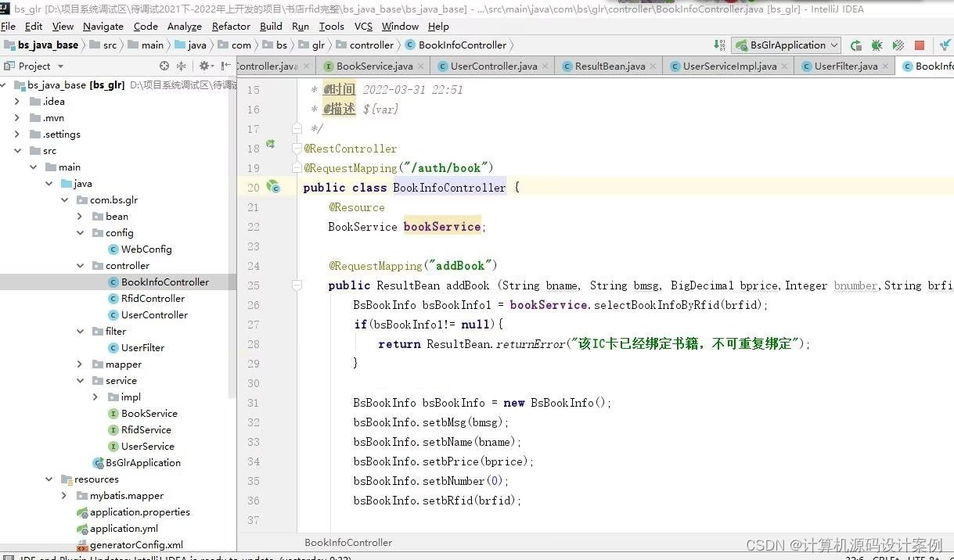Fold the class annotations on line 18
Image resolution: width=954 pixels, height=560 pixels.
click(297, 148)
